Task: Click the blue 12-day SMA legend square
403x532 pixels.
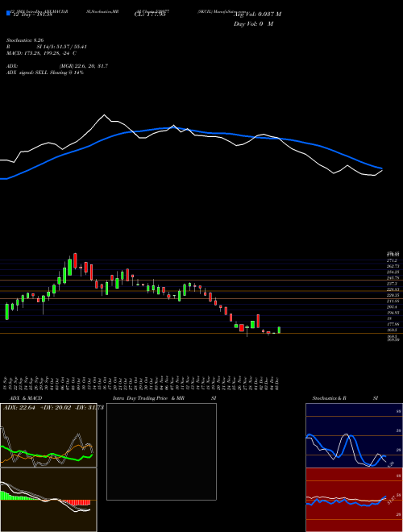Action: pyautogui.click(x=8, y=13)
